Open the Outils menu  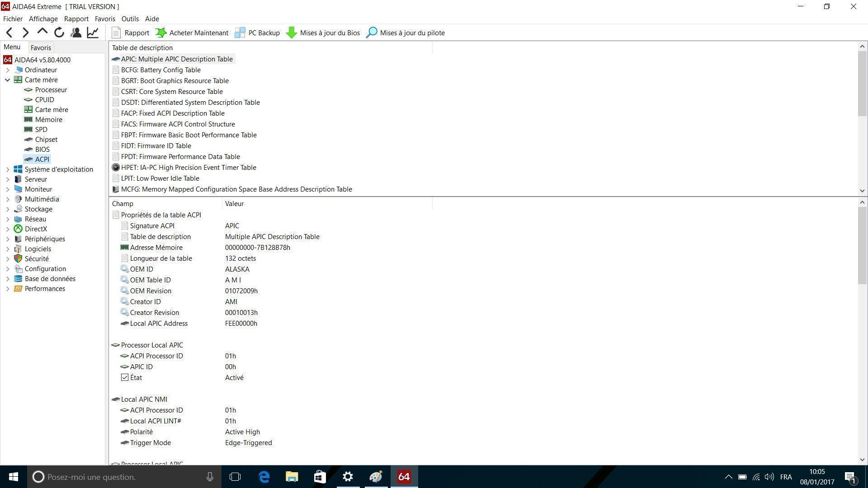(130, 19)
